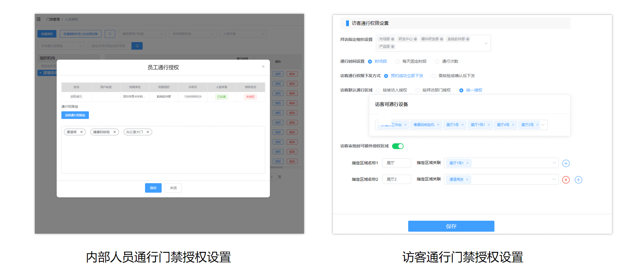The height and width of the screenshot is (276, 644).
Task: Select the 每天固定时段 radio option
Action: tap(398, 62)
